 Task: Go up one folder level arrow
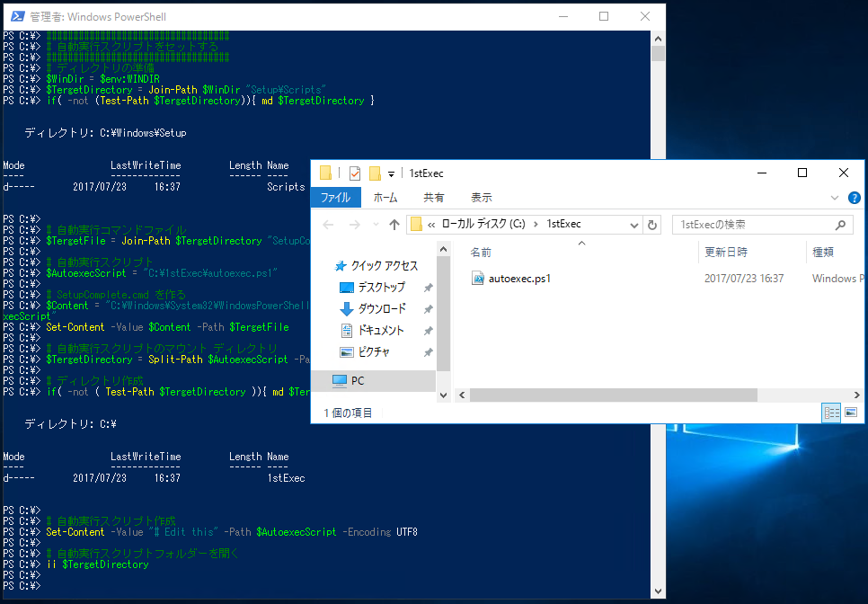(394, 224)
